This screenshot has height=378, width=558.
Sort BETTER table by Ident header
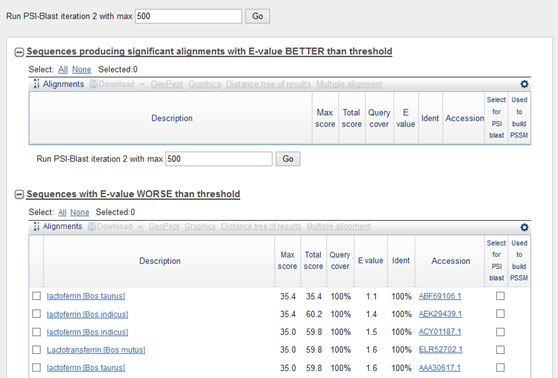tap(430, 118)
